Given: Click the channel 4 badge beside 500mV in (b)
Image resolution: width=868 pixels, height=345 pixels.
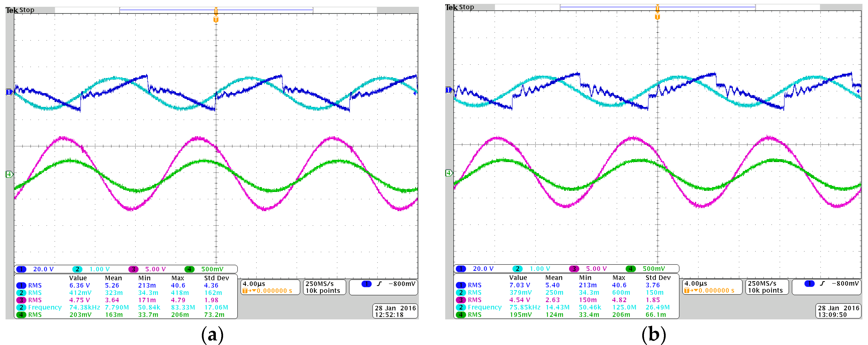Looking at the screenshot, I should pyautogui.click(x=630, y=269).
